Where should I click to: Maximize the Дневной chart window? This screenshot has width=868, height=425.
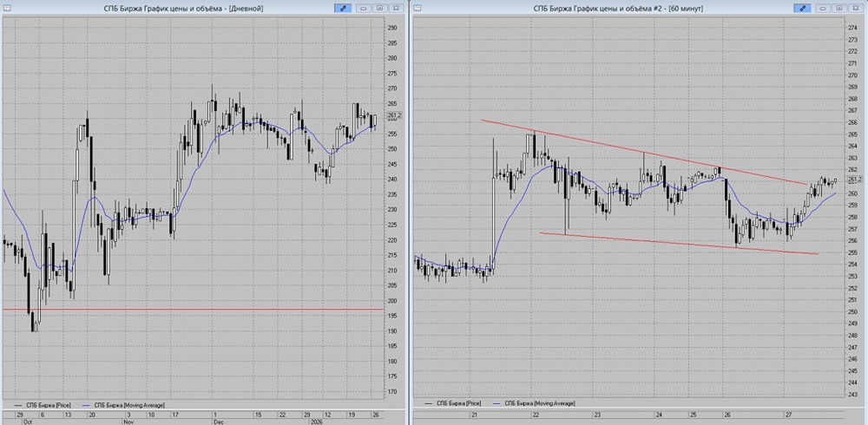tap(380, 9)
